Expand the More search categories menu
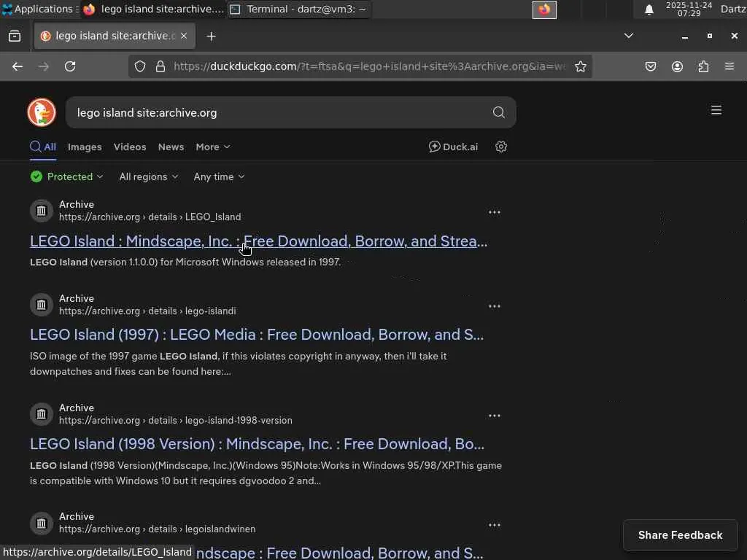The image size is (747, 560). [x=213, y=147]
